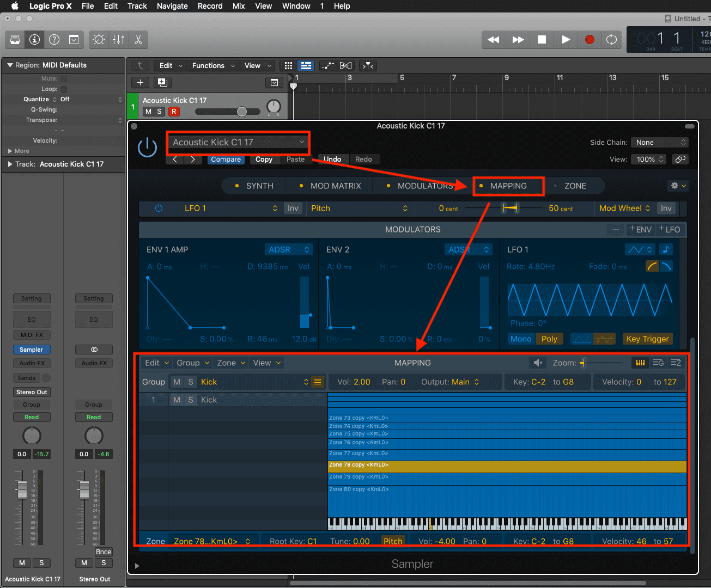Click the Rewind transport button
The image size is (711, 588).
click(x=494, y=40)
